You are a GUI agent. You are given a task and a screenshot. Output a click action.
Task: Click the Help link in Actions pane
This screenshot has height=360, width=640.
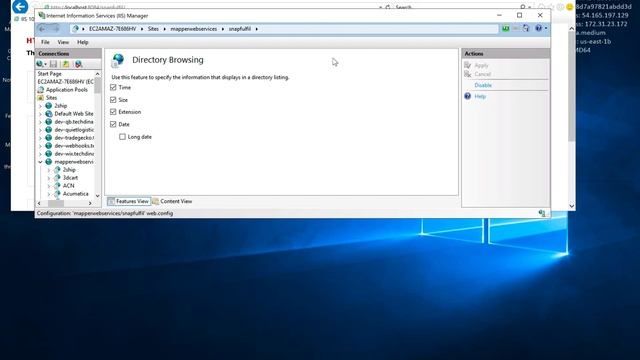(x=480, y=96)
